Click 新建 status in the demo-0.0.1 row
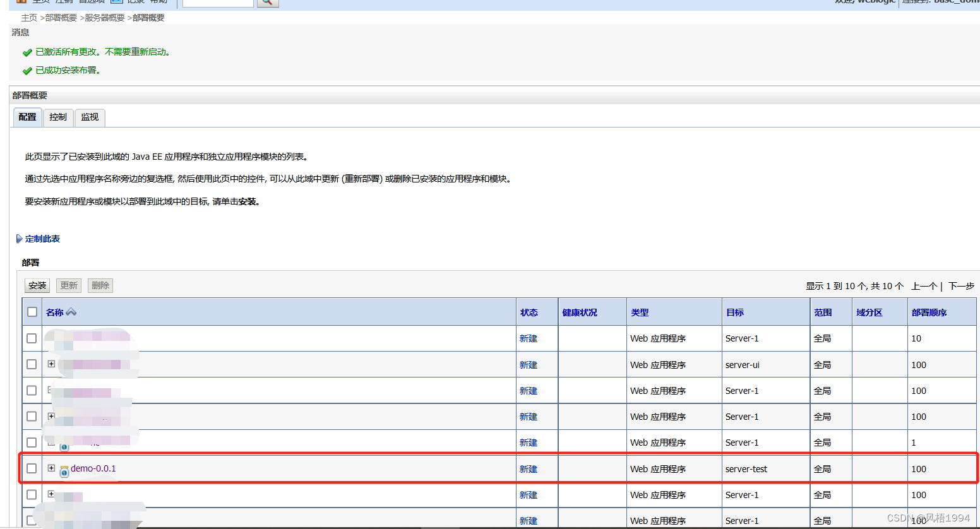Screen dimensions: 980x529 (x=529, y=469)
